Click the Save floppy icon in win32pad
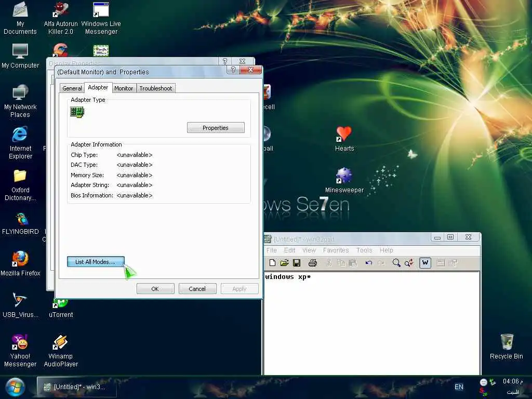 297,262
